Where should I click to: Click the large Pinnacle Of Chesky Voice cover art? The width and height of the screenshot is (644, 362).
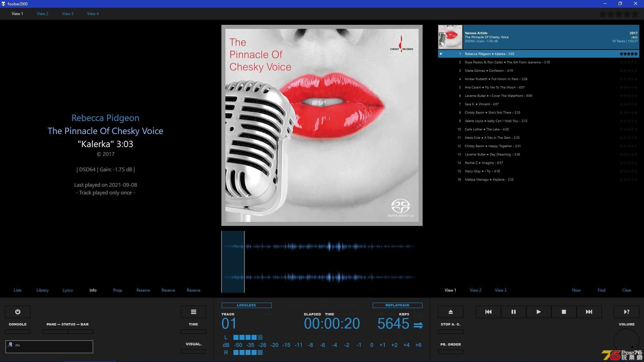pyautogui.click(x=322, y=125)
